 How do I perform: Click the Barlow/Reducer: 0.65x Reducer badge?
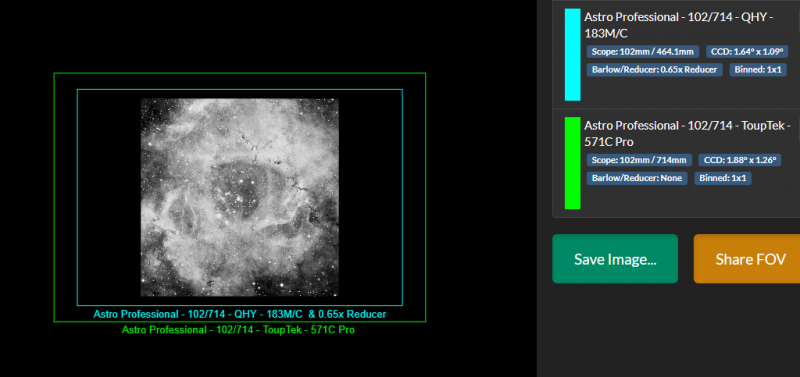coord(655,70)
